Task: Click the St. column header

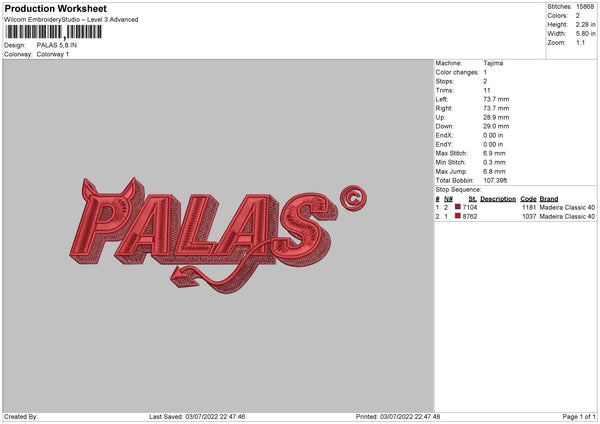Action: pos(473,199)
